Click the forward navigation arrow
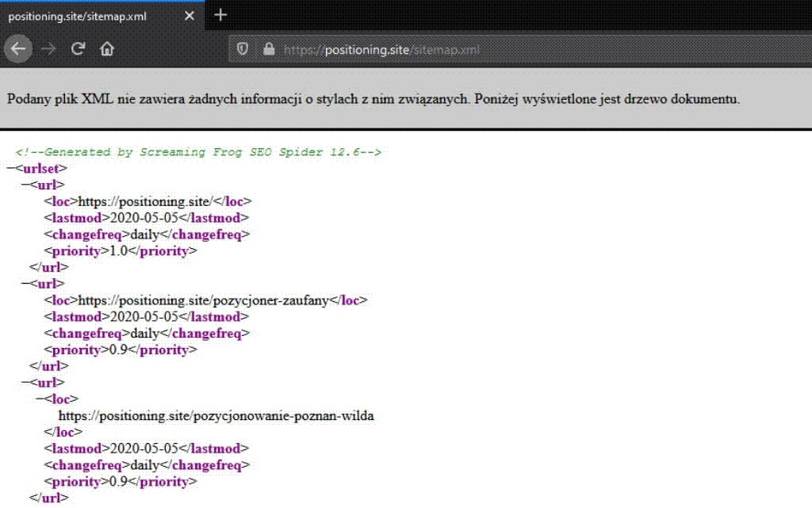The height and width of the screenshot is (508, 812). coord(48,49)
